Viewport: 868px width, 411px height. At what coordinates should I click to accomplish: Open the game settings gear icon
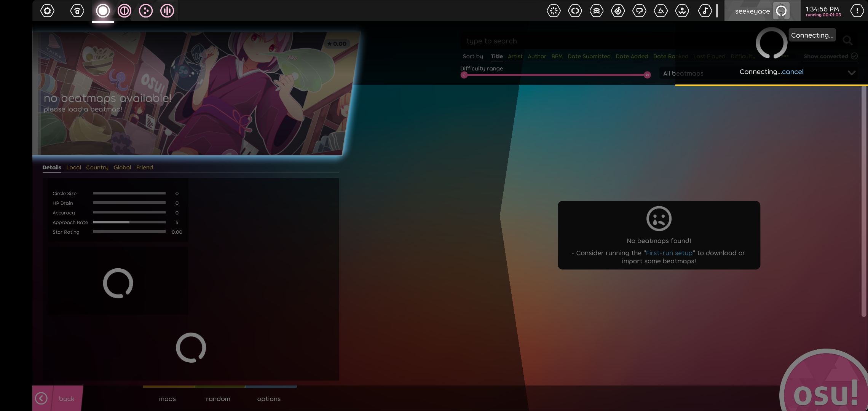point(47,11)
